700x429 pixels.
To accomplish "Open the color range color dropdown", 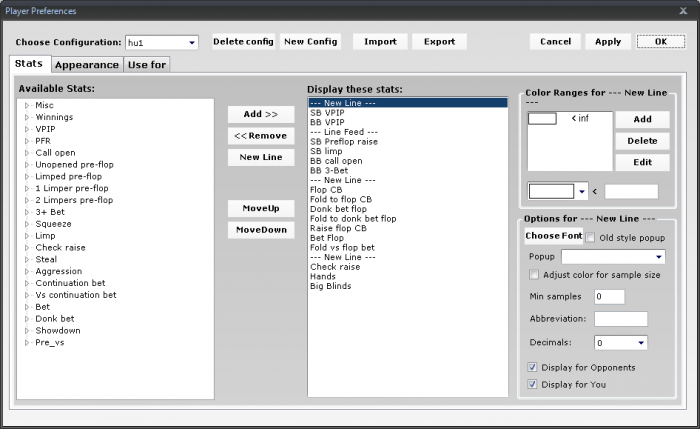I will (x=581, y=192).
